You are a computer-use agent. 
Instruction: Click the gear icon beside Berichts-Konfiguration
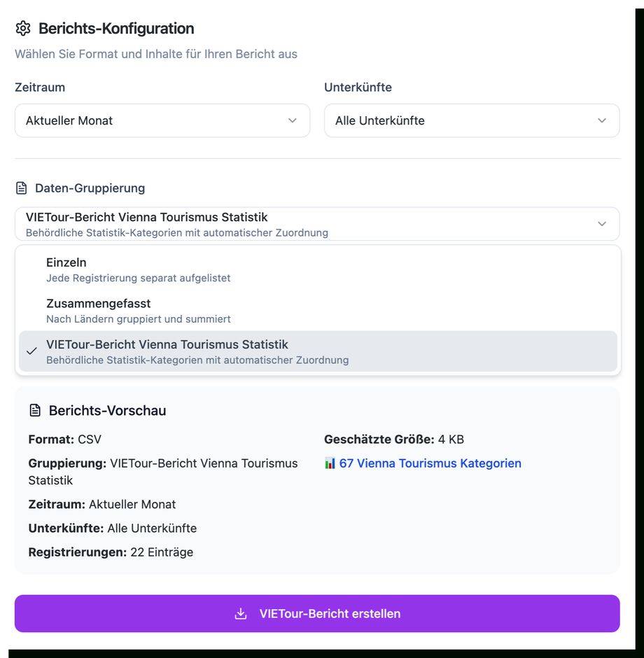(x=23, y=29)
